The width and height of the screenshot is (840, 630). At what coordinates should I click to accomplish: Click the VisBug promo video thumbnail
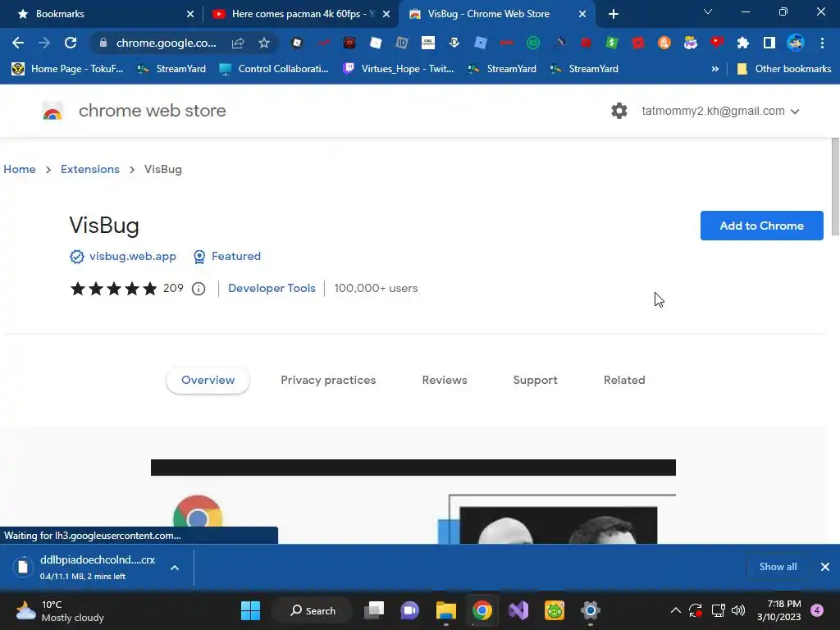tap(413, 501)
